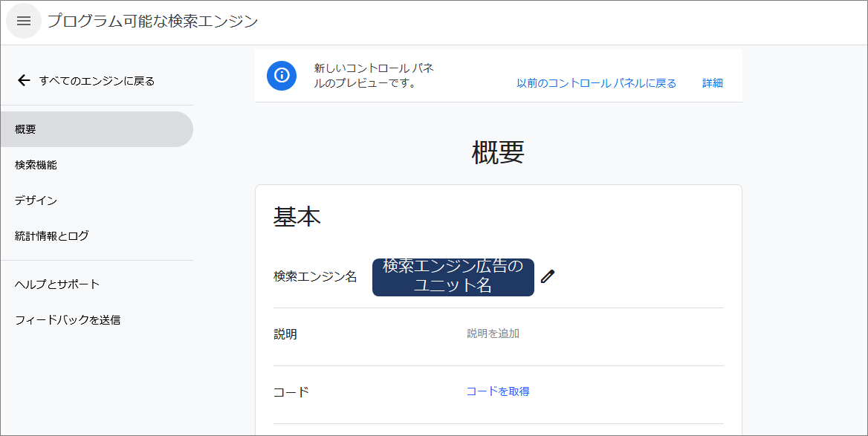Open 統計情報とログ in the sidebar
Viewport: 868px width, 436px height.
click(52, 236)
